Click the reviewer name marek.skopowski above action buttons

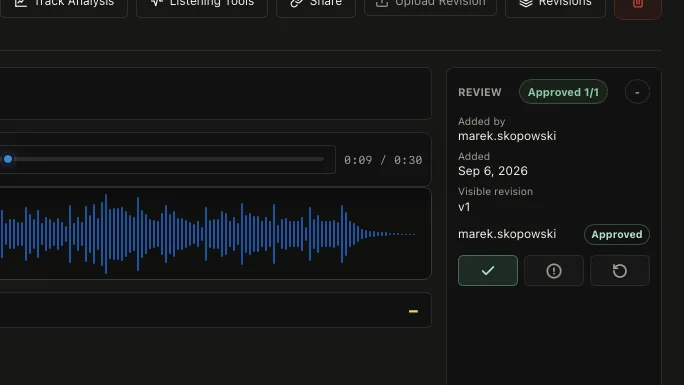507,234
